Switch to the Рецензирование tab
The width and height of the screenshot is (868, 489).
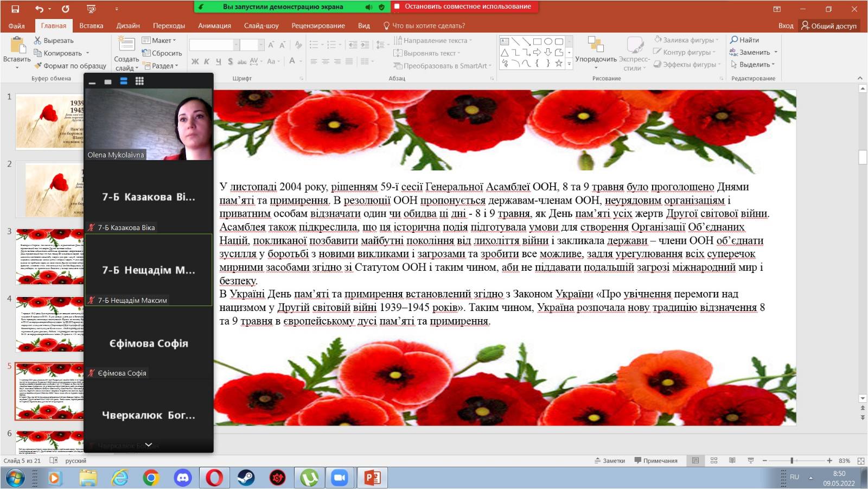318,26
